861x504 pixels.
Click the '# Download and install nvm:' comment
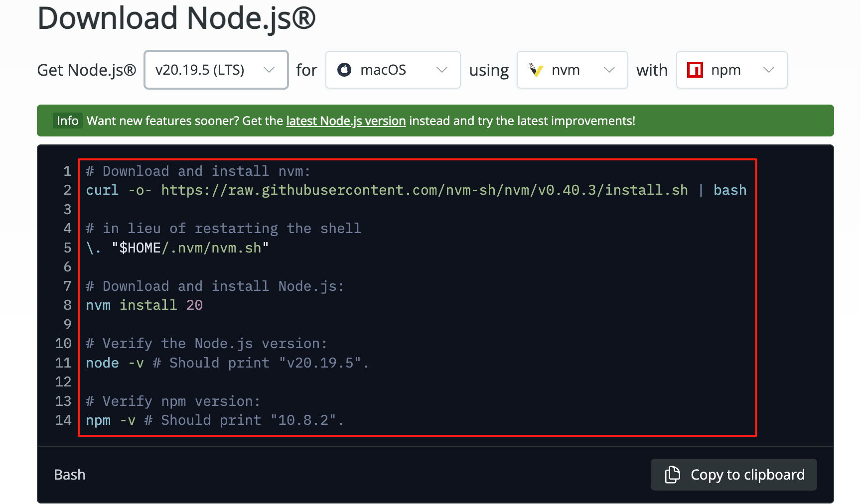tap(198, 171)
